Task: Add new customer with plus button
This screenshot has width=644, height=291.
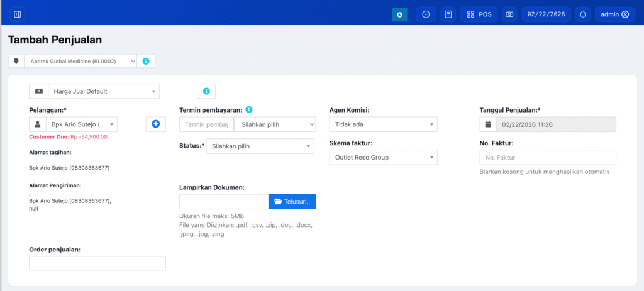Action: [156, 124]
